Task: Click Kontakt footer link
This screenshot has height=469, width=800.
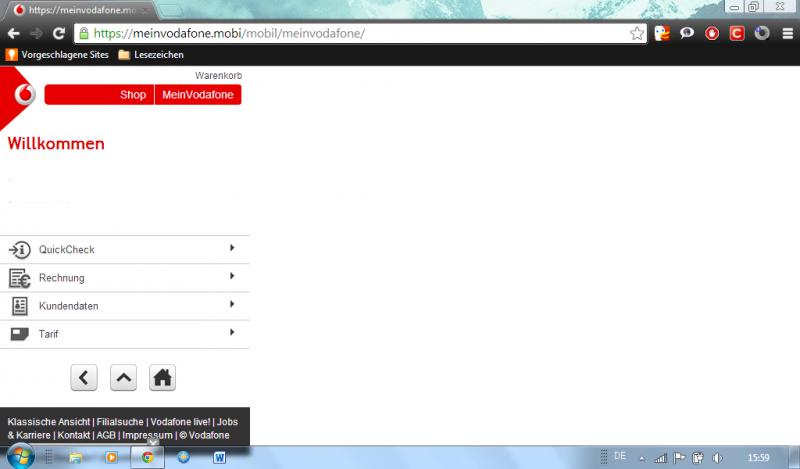Action: click(x=73, y=435)
